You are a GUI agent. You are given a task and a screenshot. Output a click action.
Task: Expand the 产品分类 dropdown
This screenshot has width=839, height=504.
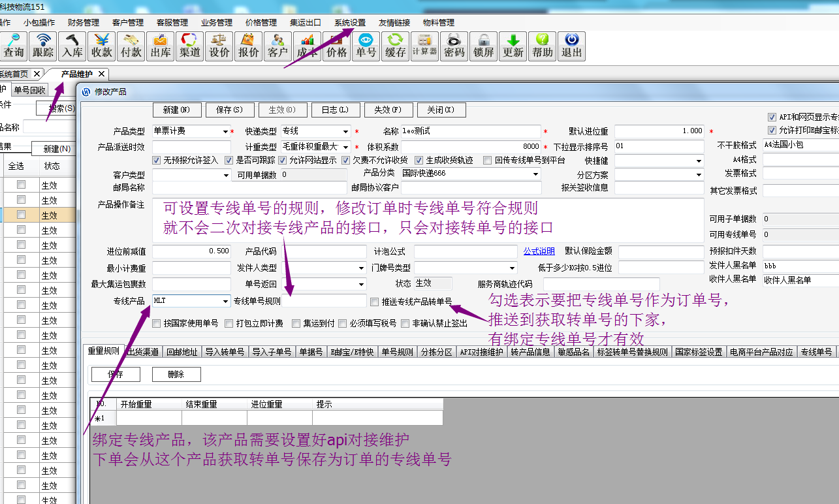click(535, 174)
